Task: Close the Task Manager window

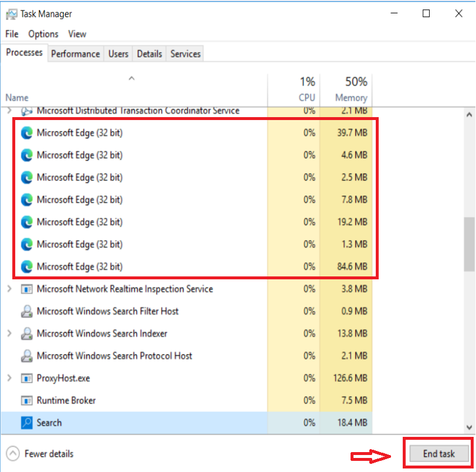Action: click(x=458, y=13)
